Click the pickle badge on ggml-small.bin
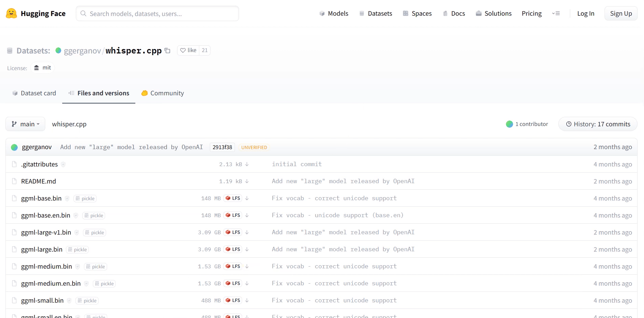 [87, 301]
